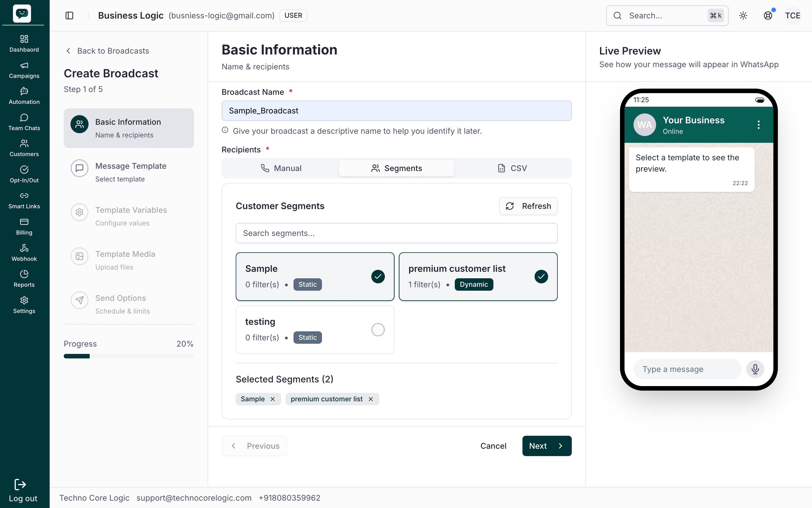Click the info icon under Broadcast Name

click(225, 130)
